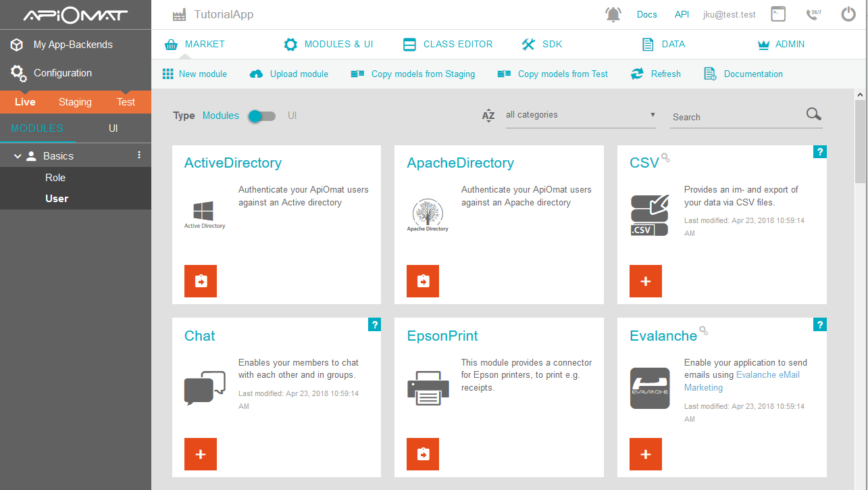The height and width of the screenshot is (490, 868).
Task: Open the Basics three-dot options menu
Action: [139, 155]
